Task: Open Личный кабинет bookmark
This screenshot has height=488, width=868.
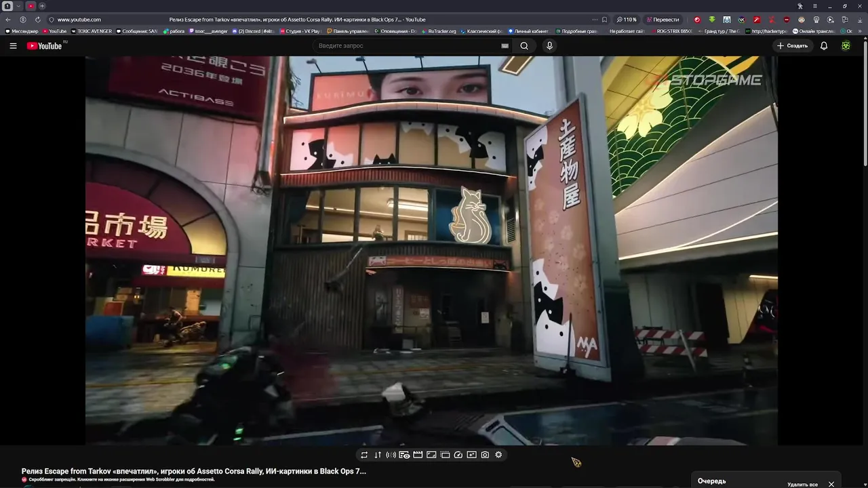Action: pos(528,31)
